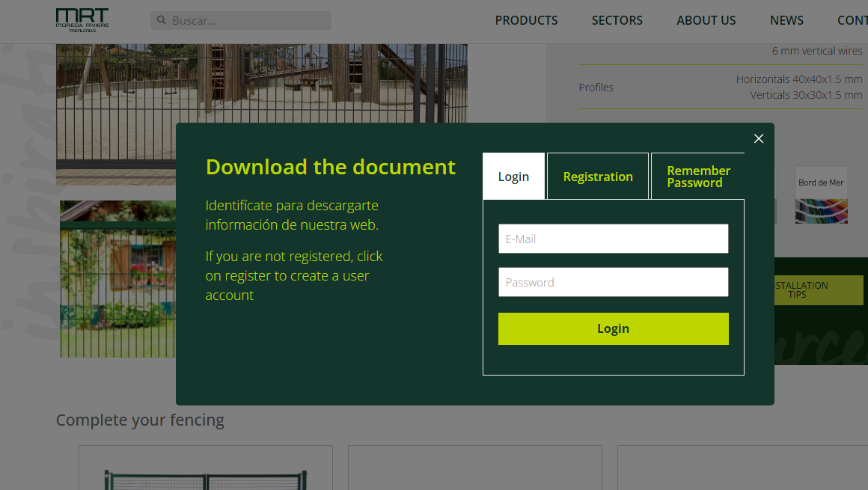Open the About Us menu

pyautogui.click(x=706, y=20)
